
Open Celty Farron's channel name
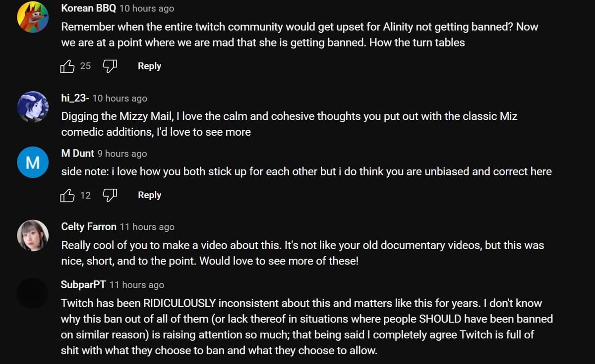88,226
